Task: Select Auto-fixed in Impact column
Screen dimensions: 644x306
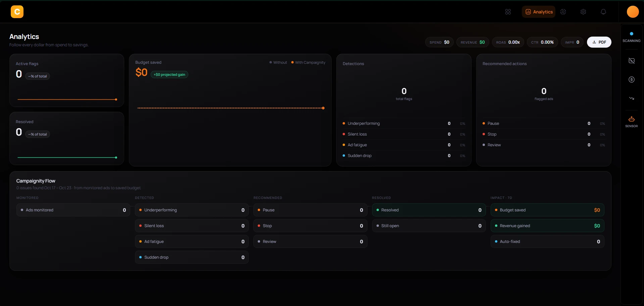Action: [547, 242]
